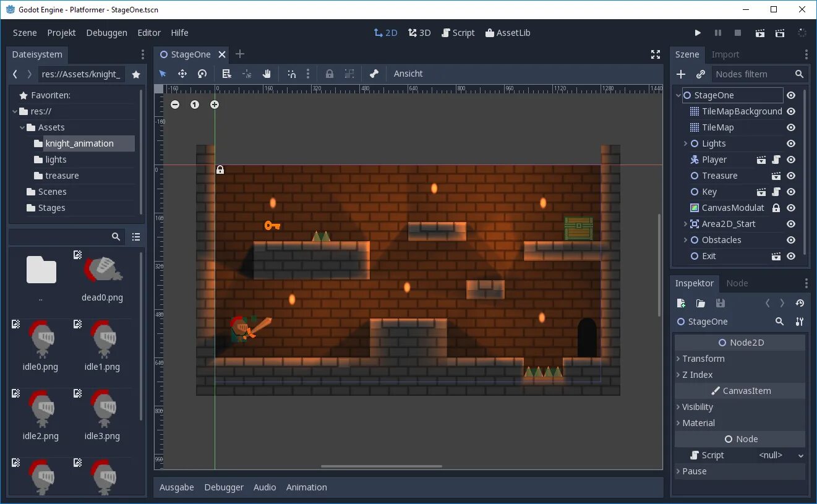Activate the Rotate Mode tool
The width and height of the screenshot is (817, 504).
[x=202, y=74]
